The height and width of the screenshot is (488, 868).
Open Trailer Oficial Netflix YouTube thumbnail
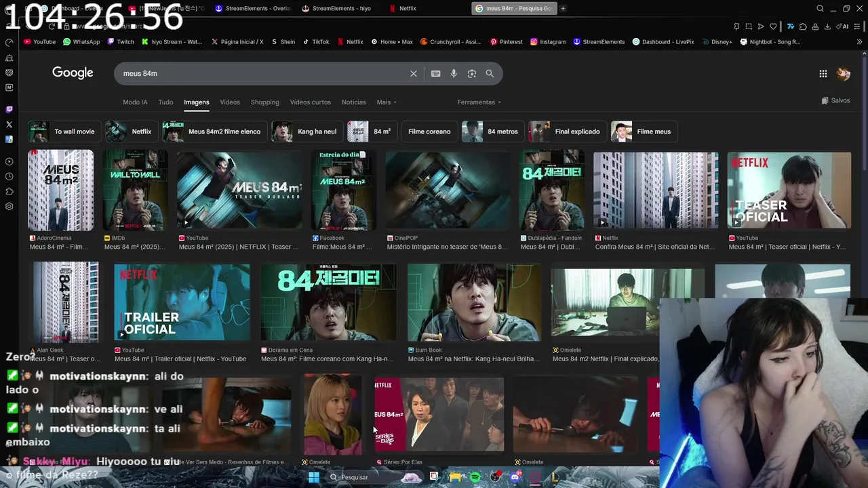(x=182, y=302)
